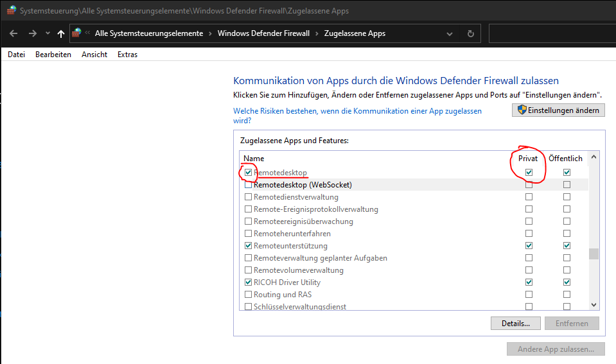Toggle Öffentlich for RICOH Driver Utility

[x=567, y=282]
